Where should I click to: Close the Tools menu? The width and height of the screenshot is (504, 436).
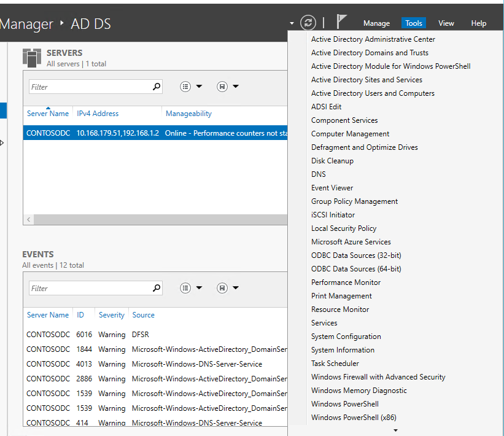click(x=413, y=23)
